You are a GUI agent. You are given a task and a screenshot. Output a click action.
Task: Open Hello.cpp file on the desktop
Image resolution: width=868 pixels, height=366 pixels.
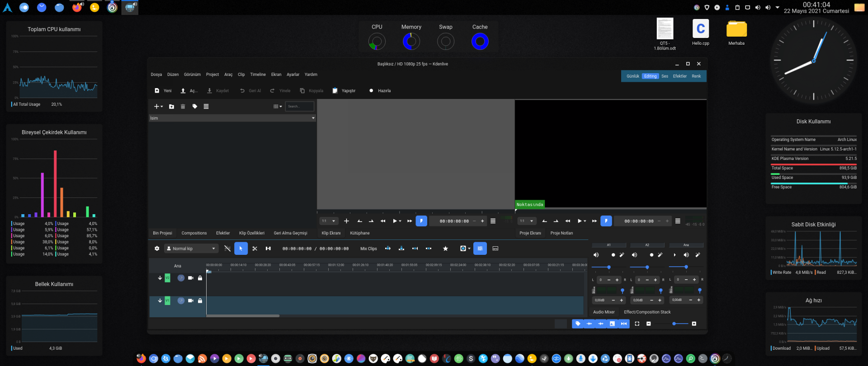click(x=701, y=33)
